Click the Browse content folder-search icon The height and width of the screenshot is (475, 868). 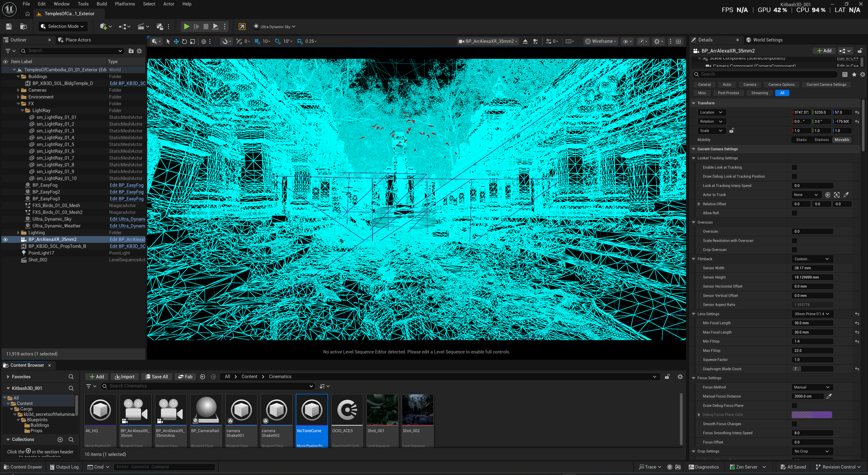pyautogui.click(x=24, y=26)
